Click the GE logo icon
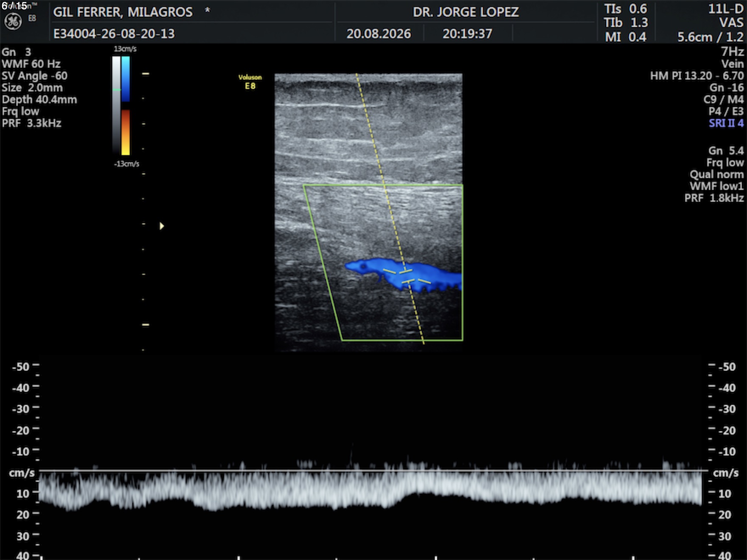This screenshot has height=560, width=747. (x=13, y=21)
